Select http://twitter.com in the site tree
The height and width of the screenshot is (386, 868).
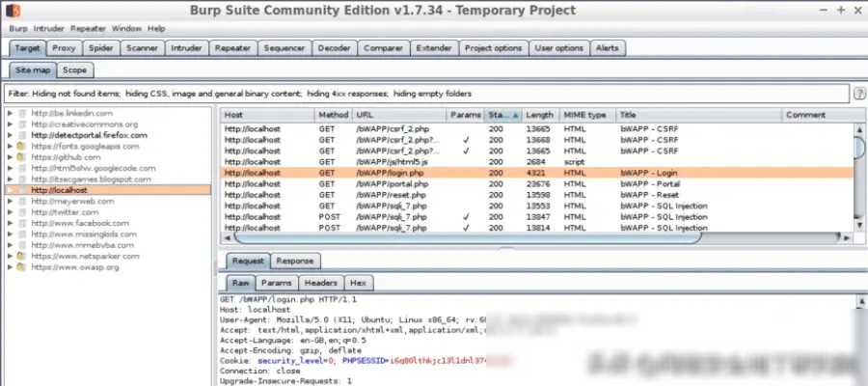[65, 212]
